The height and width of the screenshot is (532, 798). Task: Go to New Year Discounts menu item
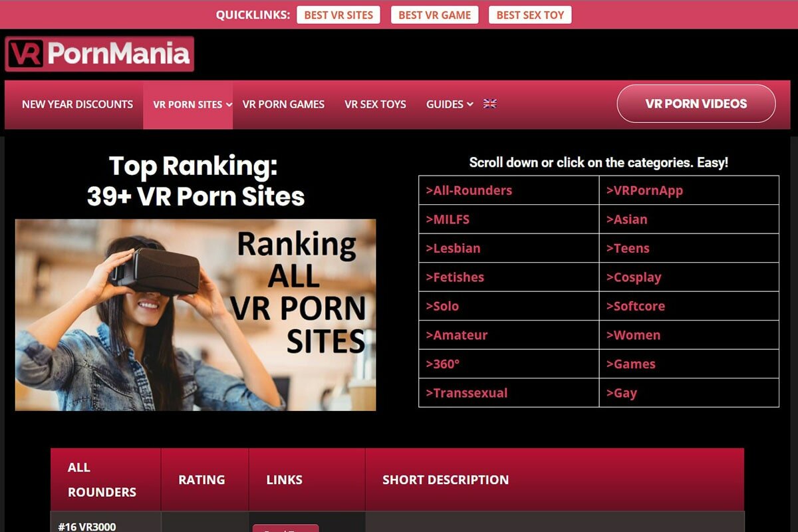tap(77, 104)
